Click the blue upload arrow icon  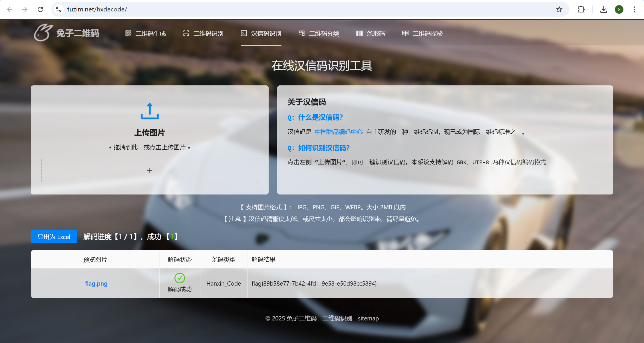click(150, 111)
